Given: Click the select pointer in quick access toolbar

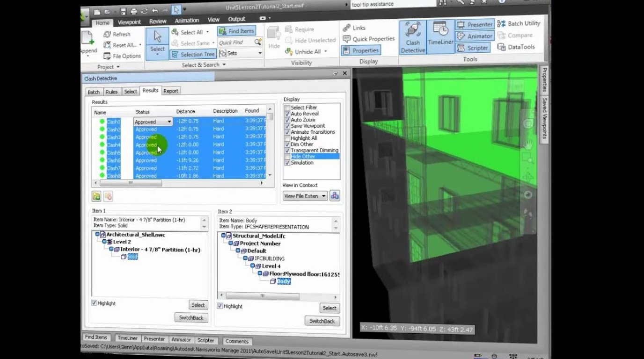Looking at the screenshot, I should pos(176,10).
